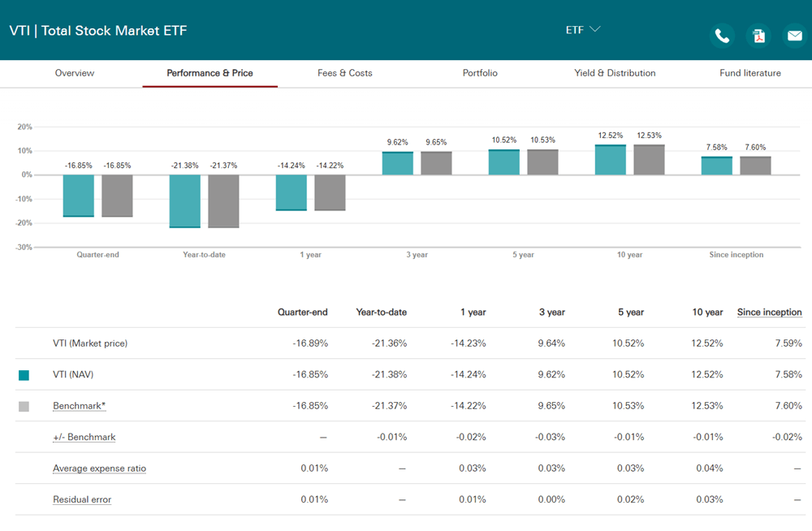
Task: Open Yield & Distribution tab
Action: 615,73
